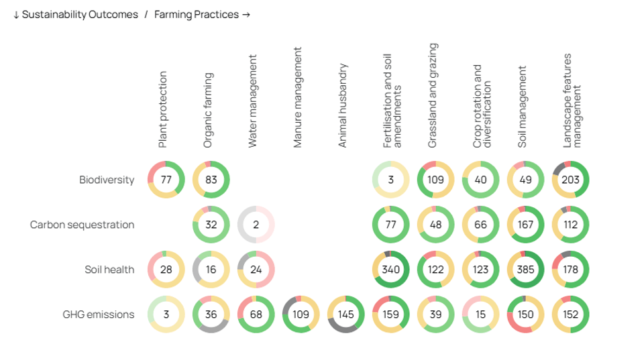Select the GHG emissions Animal husbandry donut (145)
The image size is (644, 342).
pos(345,315)
